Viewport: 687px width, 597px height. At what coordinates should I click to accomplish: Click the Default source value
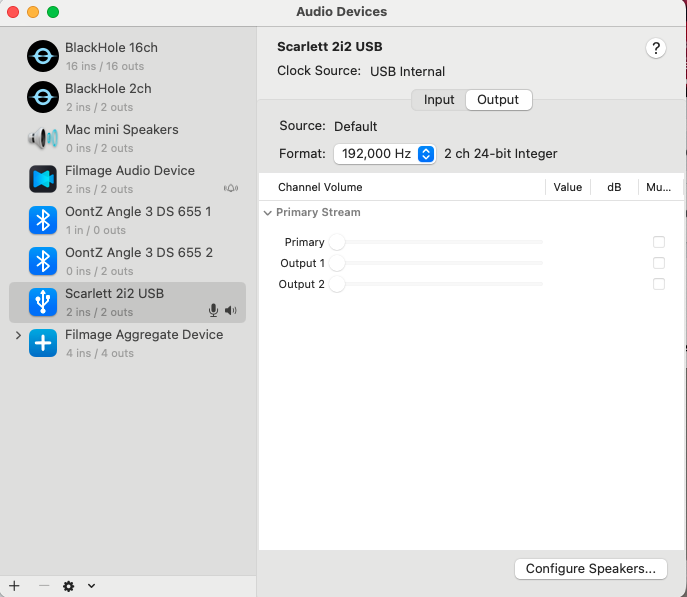[355, 127]
